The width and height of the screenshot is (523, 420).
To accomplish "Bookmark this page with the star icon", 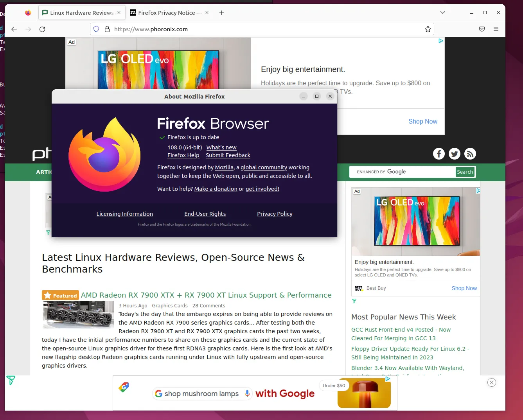I will 428,29.
